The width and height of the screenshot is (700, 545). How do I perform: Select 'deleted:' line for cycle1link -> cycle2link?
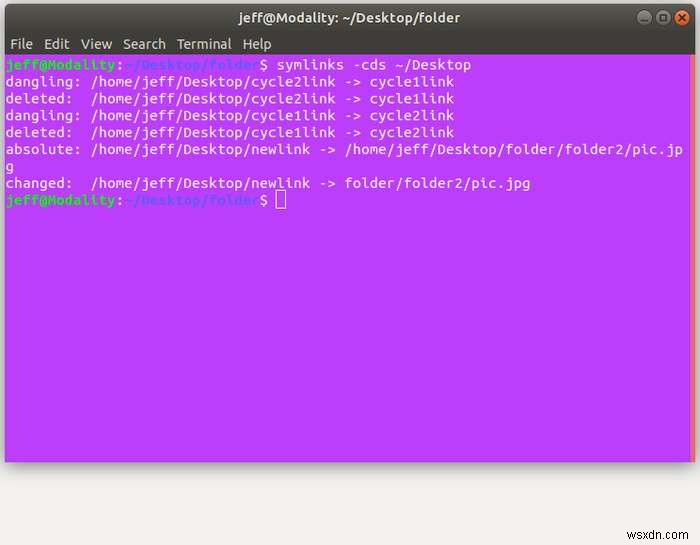[x=230, y=133]
